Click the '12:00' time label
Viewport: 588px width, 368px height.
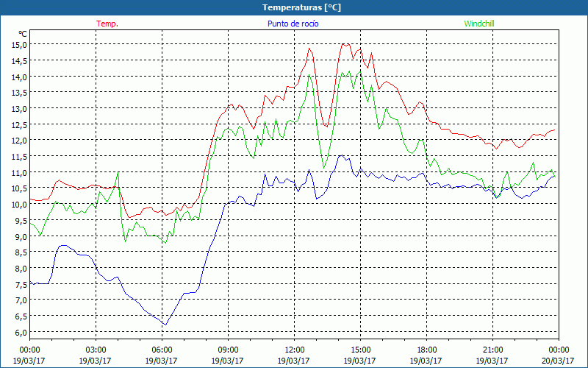tap(295, 350)
